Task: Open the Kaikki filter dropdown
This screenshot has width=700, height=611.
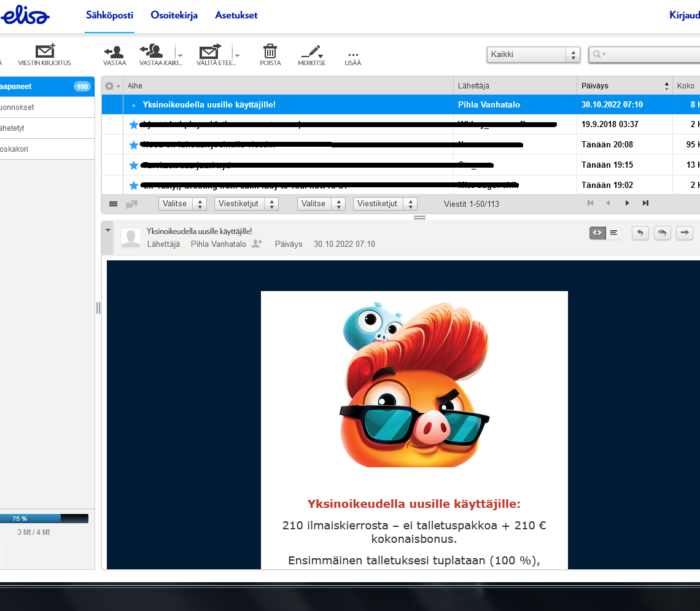Action: tap(533, 55)
